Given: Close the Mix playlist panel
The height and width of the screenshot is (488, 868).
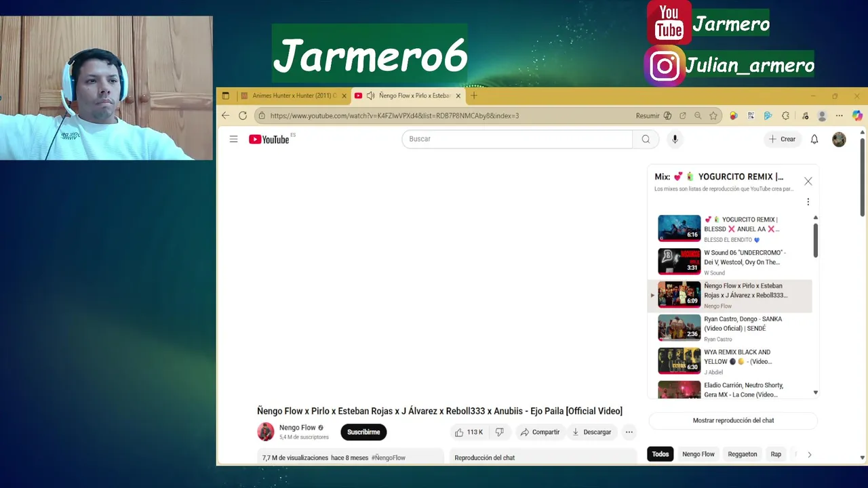Looking at the screenshot, I should point(808,181).
